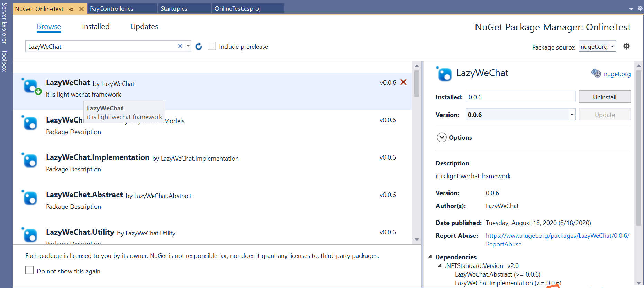Click the window options gear at top right

click(x=640, y=8)
